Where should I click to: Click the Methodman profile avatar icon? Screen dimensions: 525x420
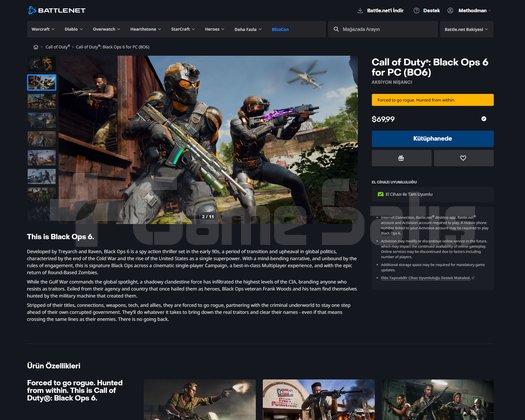tap(450, 11)
